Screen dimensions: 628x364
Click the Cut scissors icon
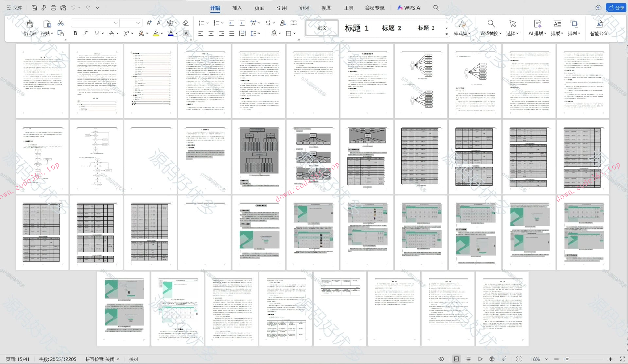61,23
